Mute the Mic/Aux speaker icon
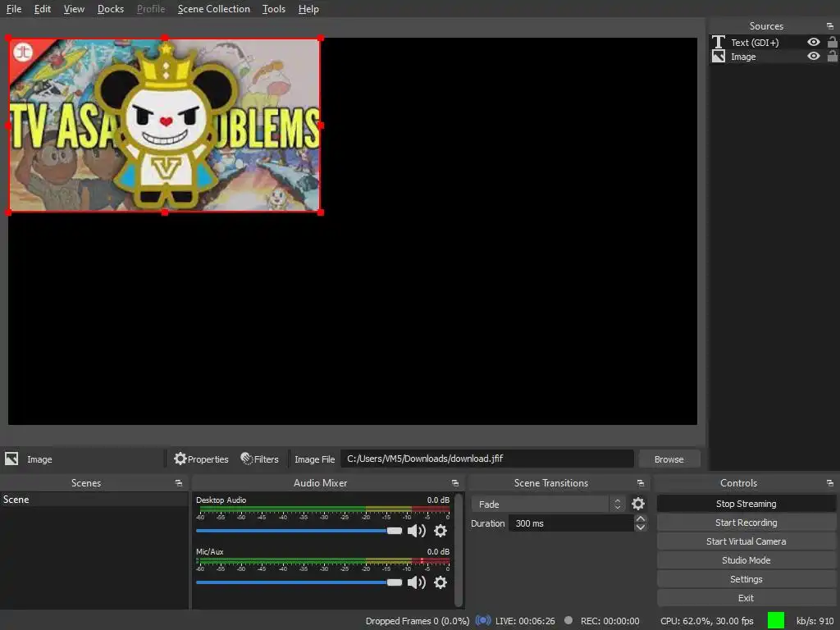This screenshot has width=840, height=630. (416, 582)
